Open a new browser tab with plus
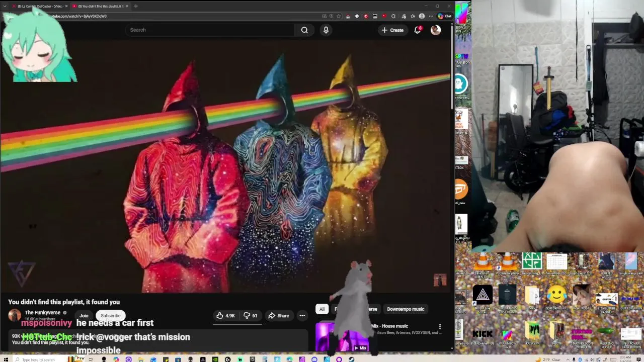 136,6
